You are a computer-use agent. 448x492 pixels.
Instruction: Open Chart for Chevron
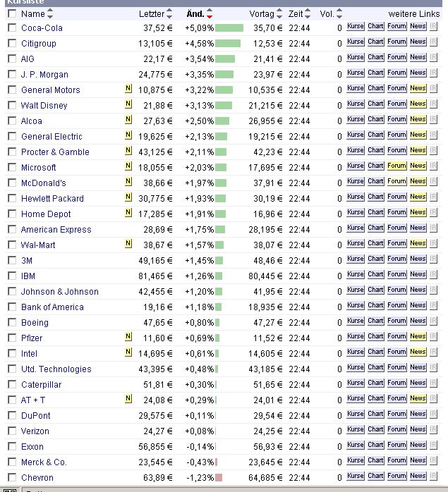pyautogui.click(x=376, y=476)
